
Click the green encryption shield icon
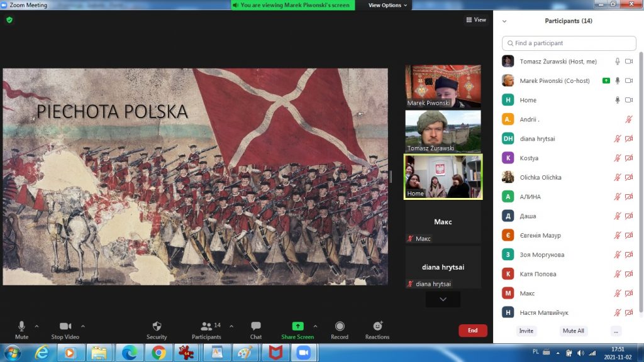coord(9,20)
